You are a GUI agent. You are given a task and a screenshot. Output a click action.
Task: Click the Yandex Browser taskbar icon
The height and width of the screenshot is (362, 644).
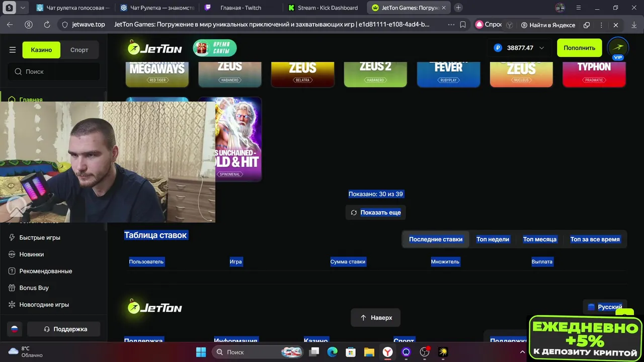pyautogui.click(x=388, y=352)
